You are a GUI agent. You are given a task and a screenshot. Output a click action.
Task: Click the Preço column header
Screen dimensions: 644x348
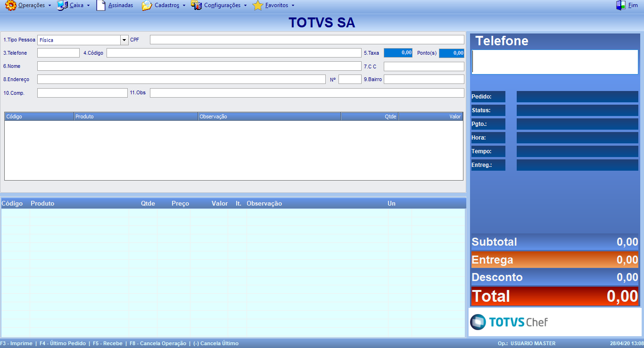pyautogui.click(x=181, y=203)
